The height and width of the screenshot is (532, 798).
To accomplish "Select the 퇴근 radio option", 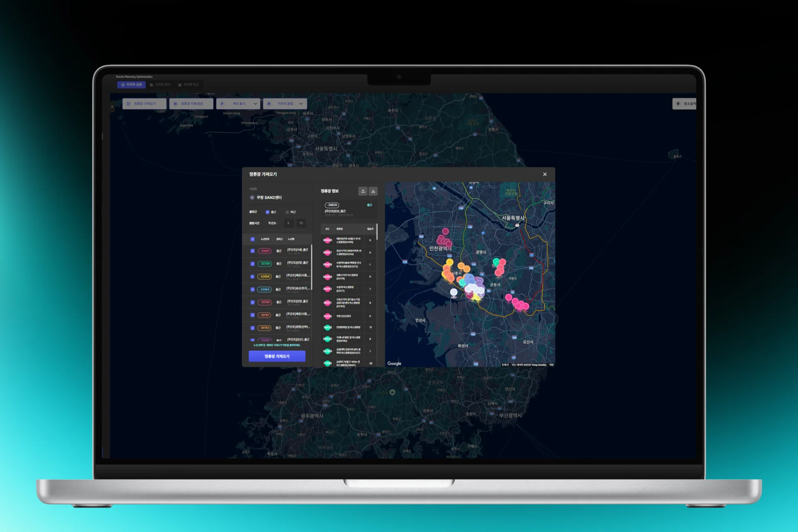I will (287, 212).
